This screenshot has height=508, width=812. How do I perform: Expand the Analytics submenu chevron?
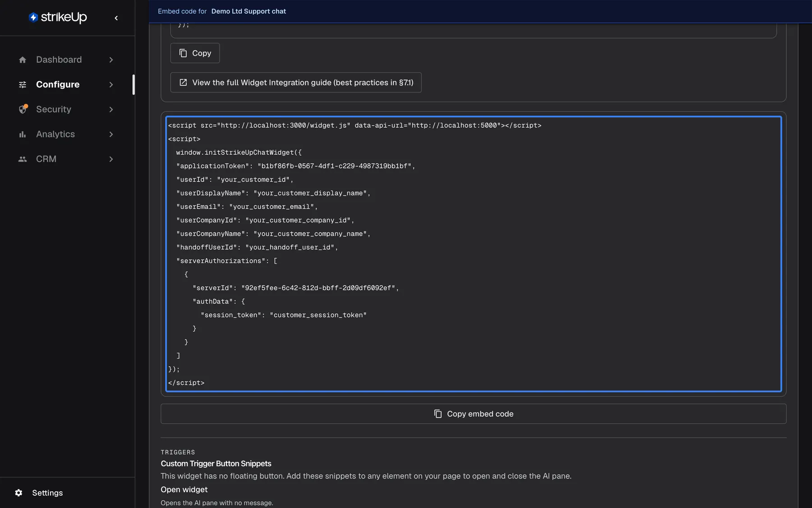[111, 134]
